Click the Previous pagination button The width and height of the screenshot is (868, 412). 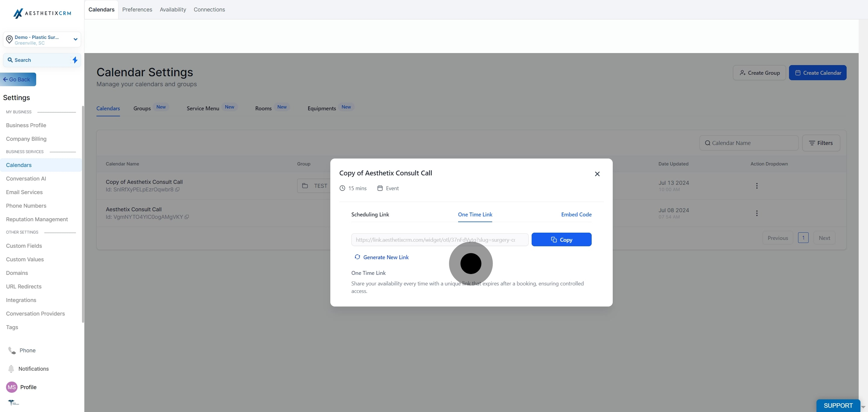point(778,238)
